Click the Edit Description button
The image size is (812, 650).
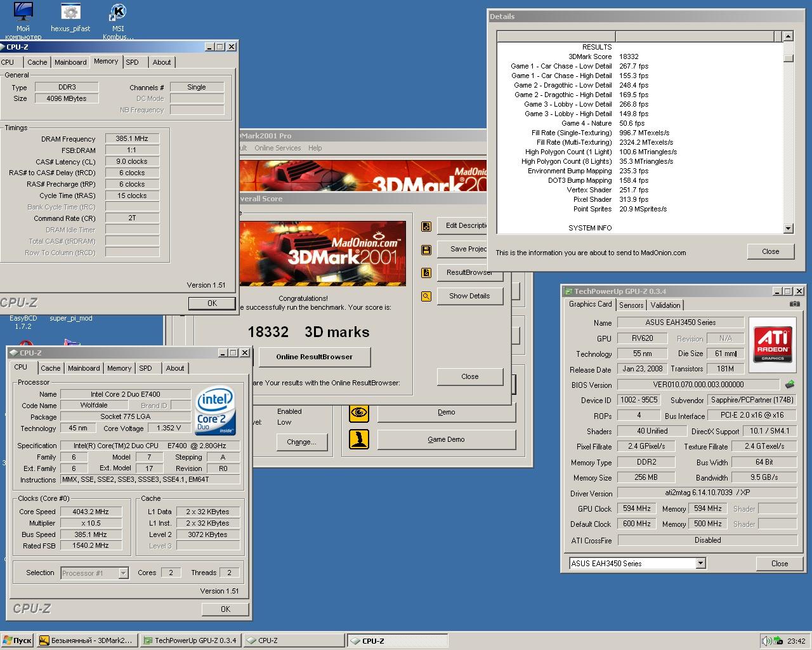click(x=463, y=225)
